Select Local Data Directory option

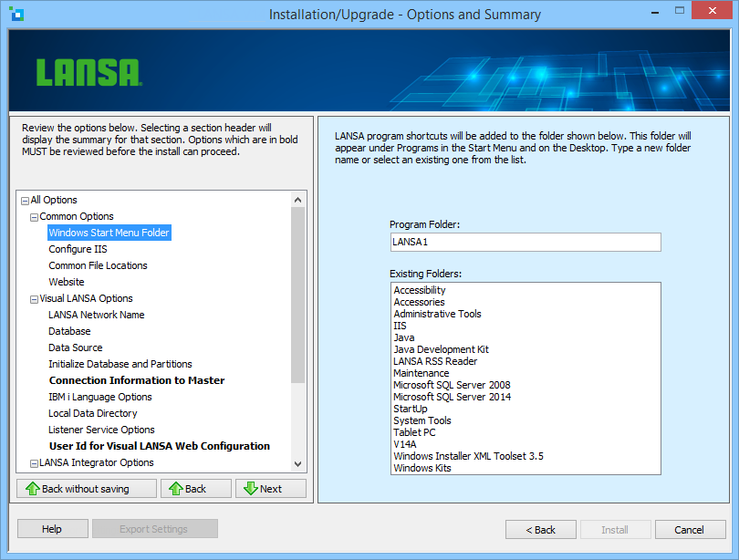(93, 413)
